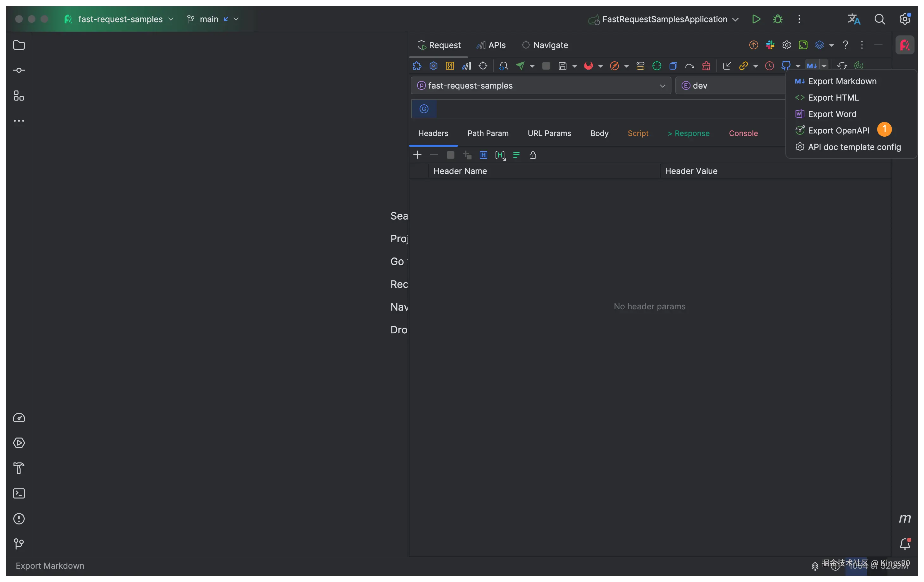Screen dimensions: 924x582
Task: Toggle the lock icon in headers toolbar
Action: pos(533,155)
